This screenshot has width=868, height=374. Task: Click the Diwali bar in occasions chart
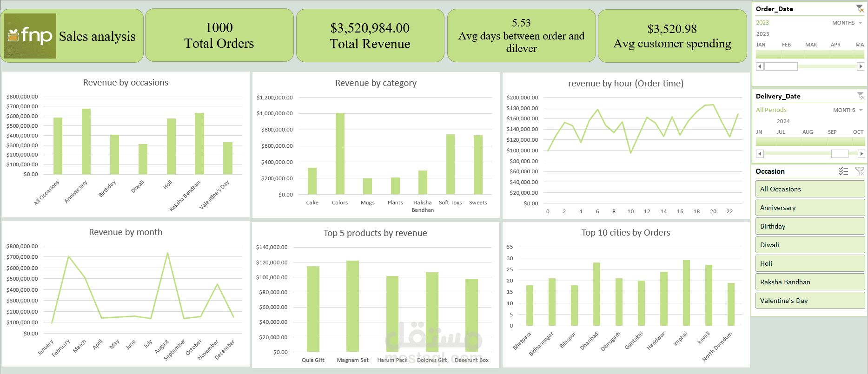pyautogui.click(x=143, y=159)
